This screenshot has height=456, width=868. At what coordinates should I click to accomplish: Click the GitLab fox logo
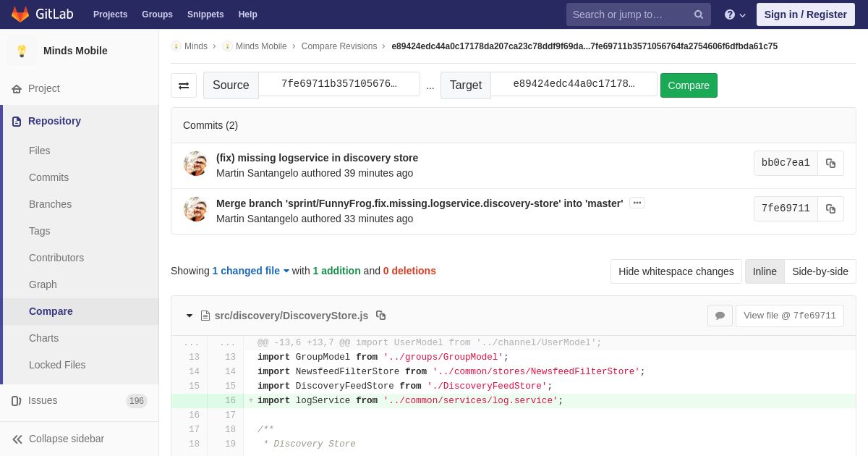coord(20,14)
